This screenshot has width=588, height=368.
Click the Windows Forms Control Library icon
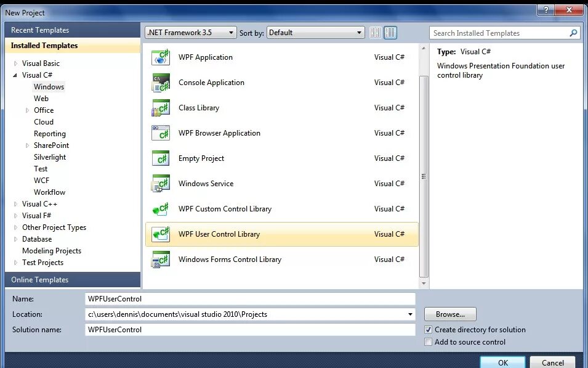pos(161,259)
